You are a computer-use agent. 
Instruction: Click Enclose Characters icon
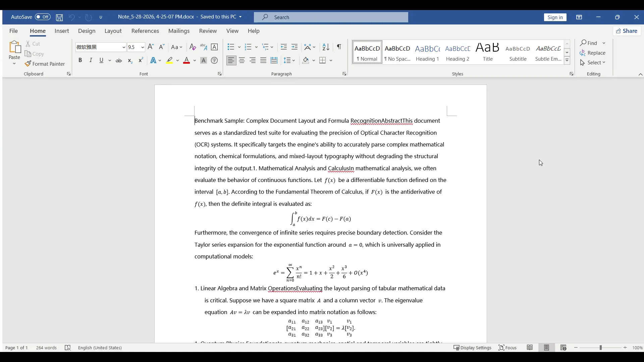pyautogui.click(x=214, y=61)
